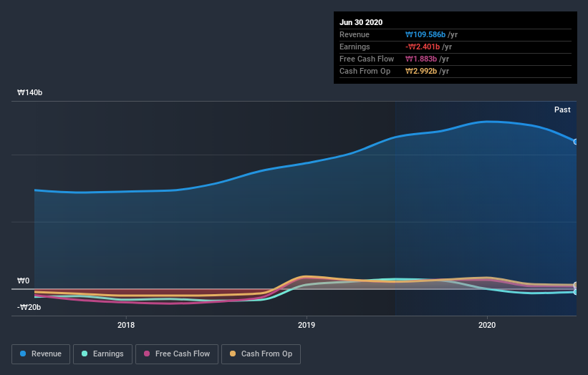
Task: Click the Past label in chart
Action: [x=562, y=109]
